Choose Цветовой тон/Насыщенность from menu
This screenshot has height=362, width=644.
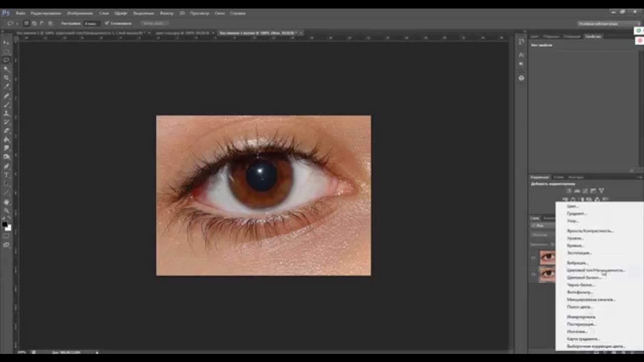pyautogui.click(x=596, y=270)
